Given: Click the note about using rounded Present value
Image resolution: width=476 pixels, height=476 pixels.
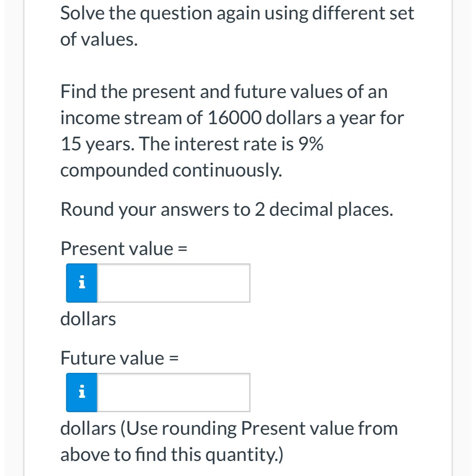Looking at the screenshot, I should click(229, 440).
